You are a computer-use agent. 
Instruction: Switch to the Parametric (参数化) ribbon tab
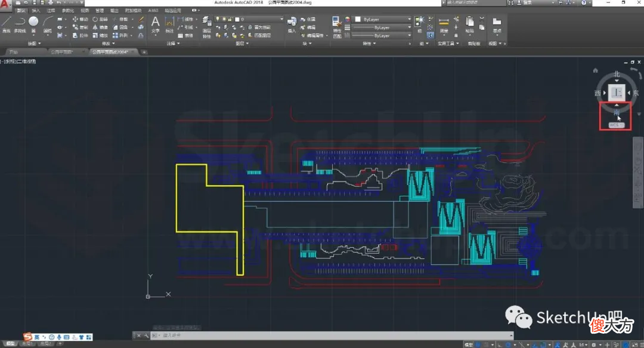click(68, 11)
